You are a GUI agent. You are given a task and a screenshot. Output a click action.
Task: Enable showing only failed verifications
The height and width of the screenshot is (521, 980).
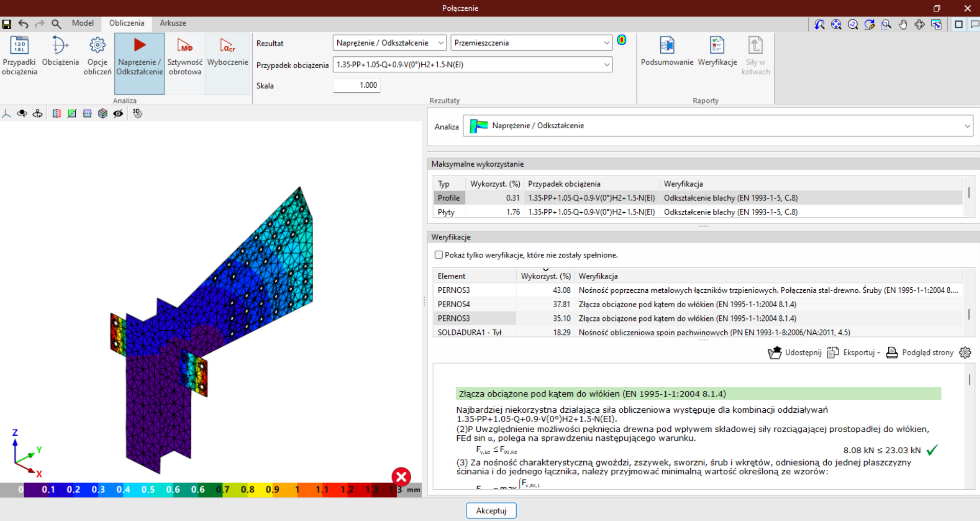[x=439, y=255]
